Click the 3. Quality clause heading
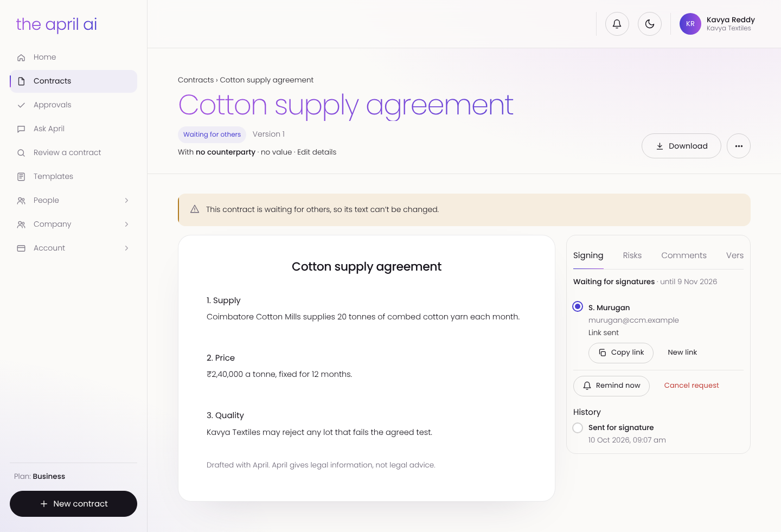781x532 pixels. [x=225, y=415]
